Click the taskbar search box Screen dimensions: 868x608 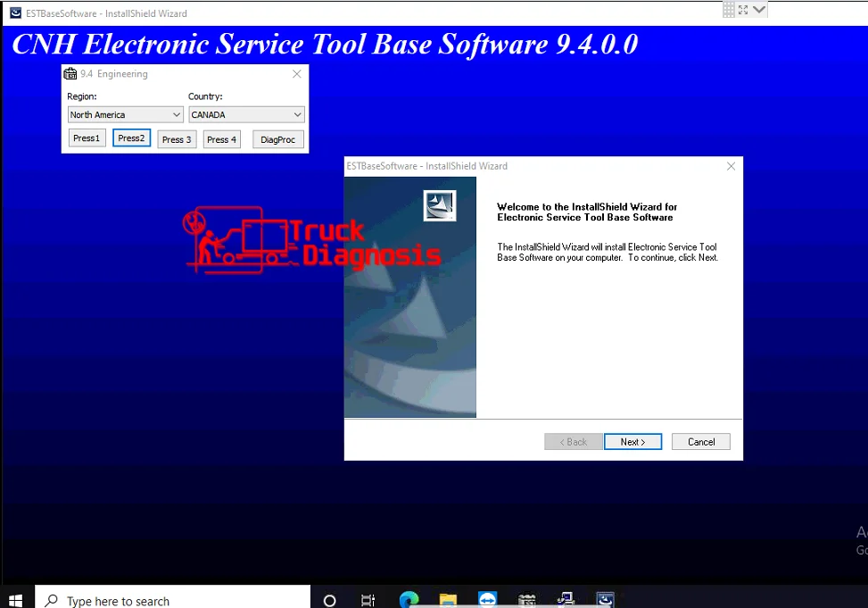coord(173,600)
